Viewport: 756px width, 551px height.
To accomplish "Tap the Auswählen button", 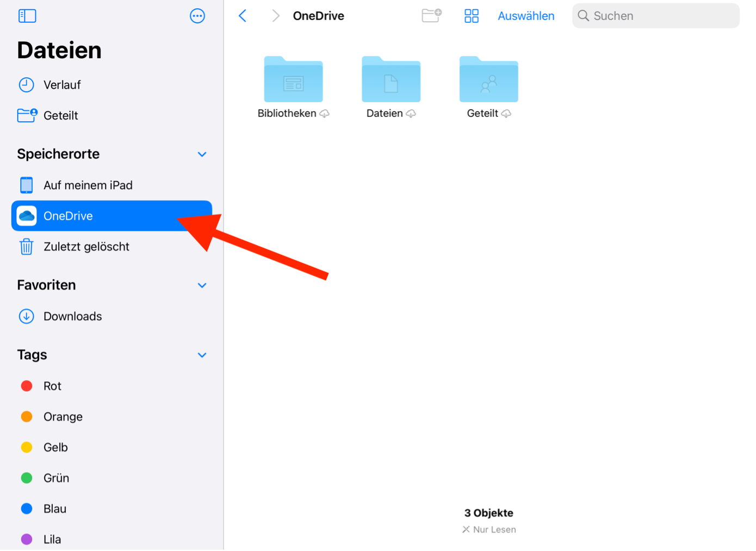I will [526, 16].
